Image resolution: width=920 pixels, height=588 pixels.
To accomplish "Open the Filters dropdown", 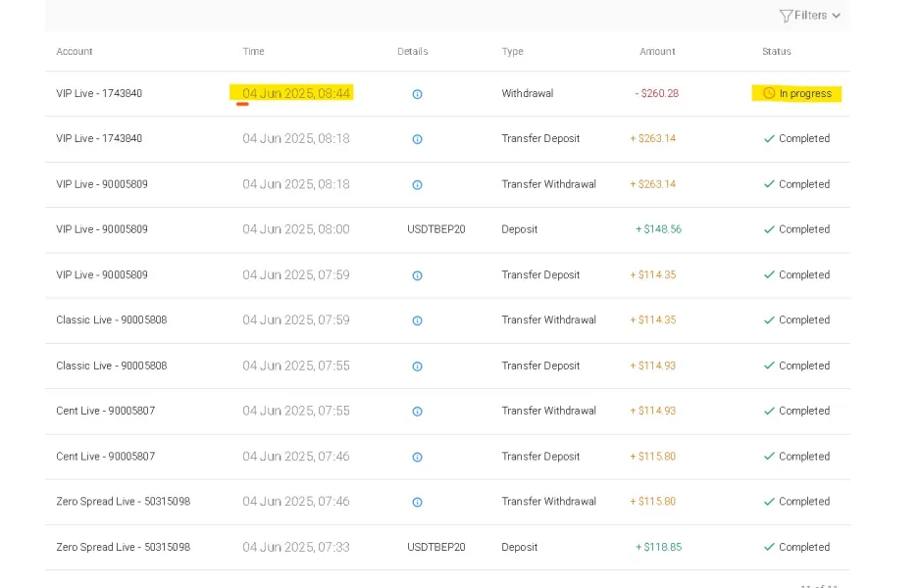I will pyautogui.click(x=809, y=16).
